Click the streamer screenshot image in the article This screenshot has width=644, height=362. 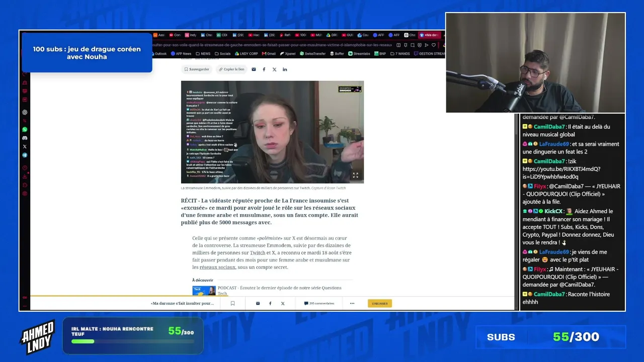coord(272,132)
